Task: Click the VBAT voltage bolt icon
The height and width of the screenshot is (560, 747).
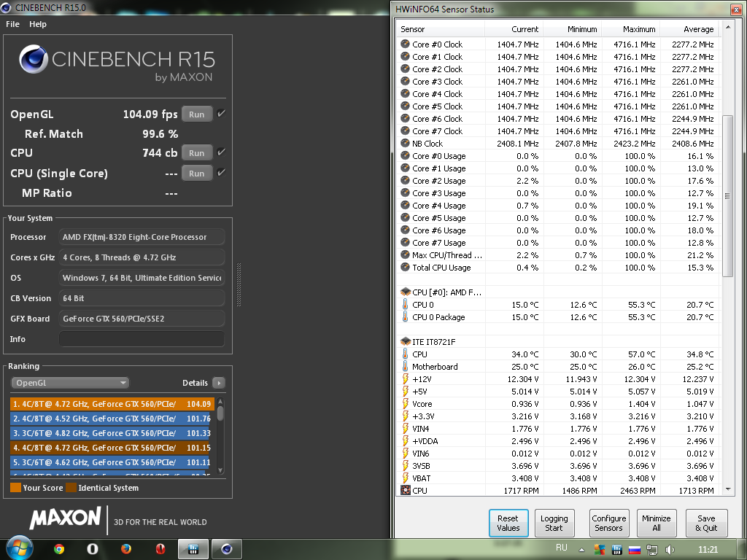Action: [405, 478]
